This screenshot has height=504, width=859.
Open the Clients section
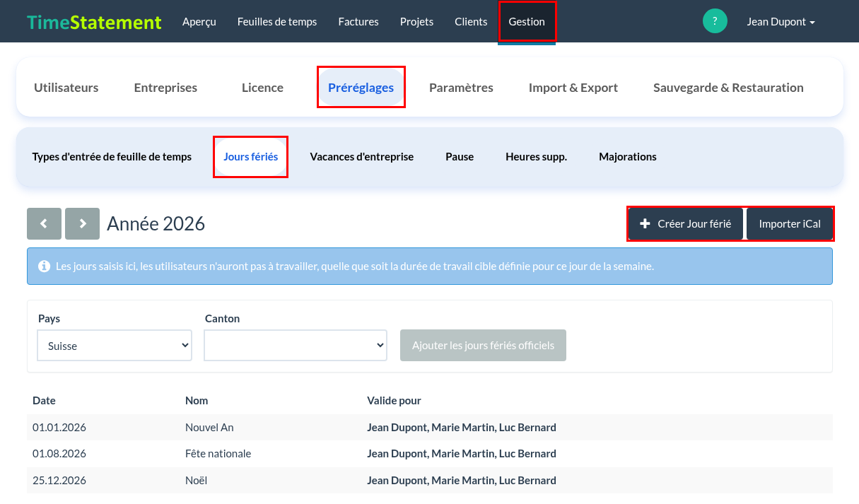click(x=472, y=22)
